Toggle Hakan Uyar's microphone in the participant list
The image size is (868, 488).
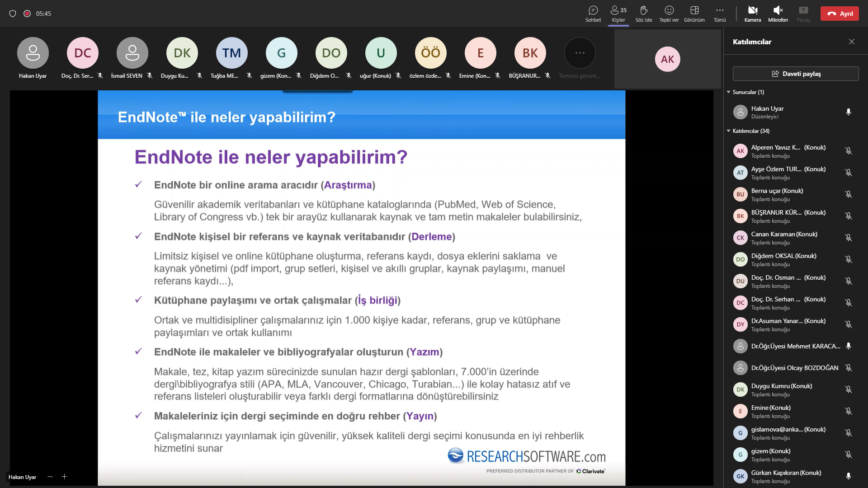click(848, 112)
